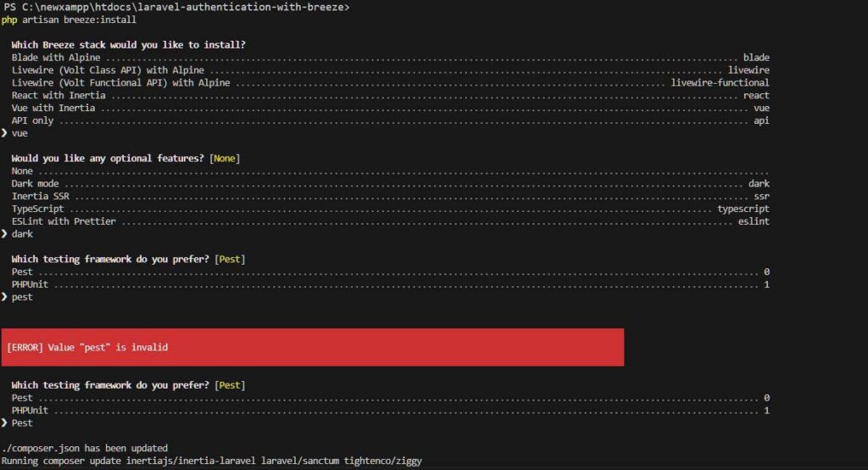Click the 'livewire-functional' key value
Screen dimensions: 868x470
(721, 83)
